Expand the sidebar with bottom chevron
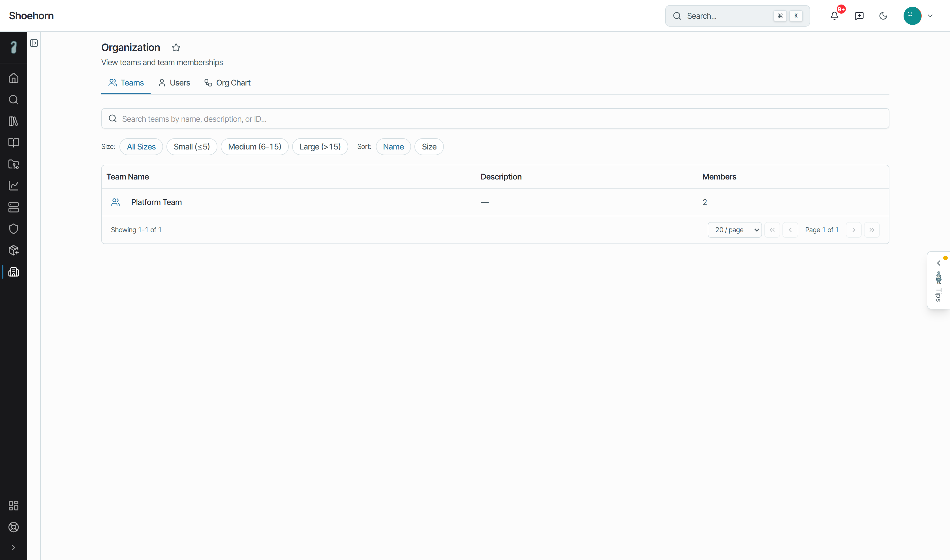The width and height of the screenshot is (950, 560). tap(14, 548)
